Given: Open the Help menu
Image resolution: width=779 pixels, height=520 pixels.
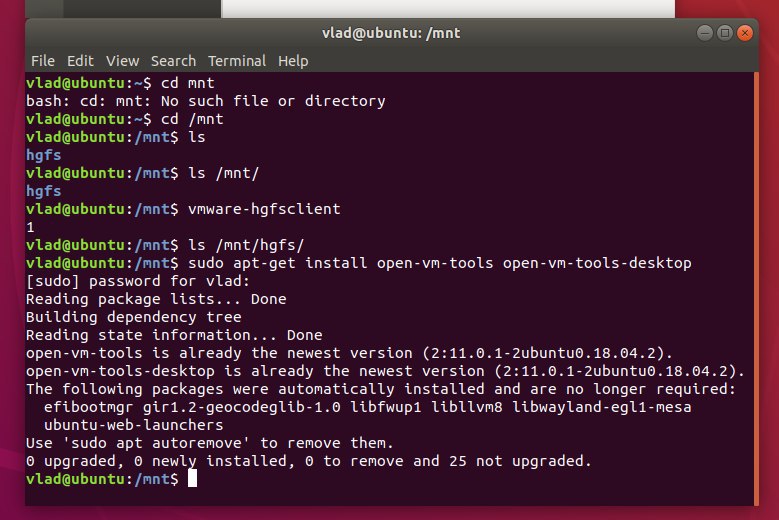Looking at the screenshot, I should click(x=293, y=61).
